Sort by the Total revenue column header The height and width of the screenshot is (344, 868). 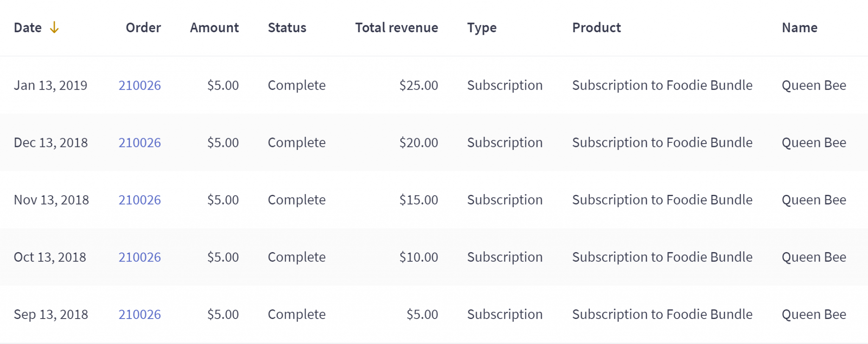click(397, 28)
